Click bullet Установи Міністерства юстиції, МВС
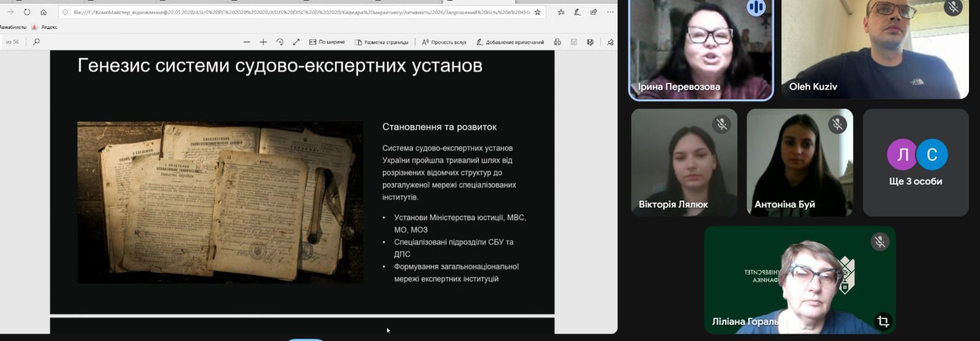This screenshot has width=980, height=341. [x=460, y=223]
